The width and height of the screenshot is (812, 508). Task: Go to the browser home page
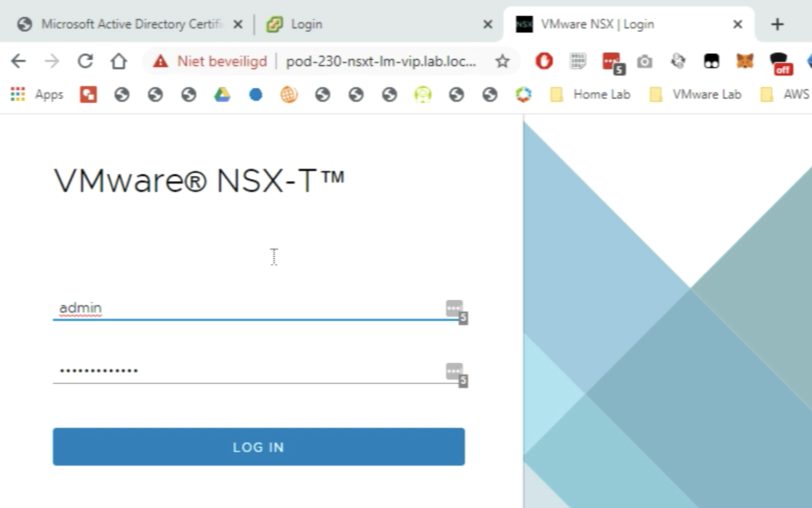coord(118,61)
